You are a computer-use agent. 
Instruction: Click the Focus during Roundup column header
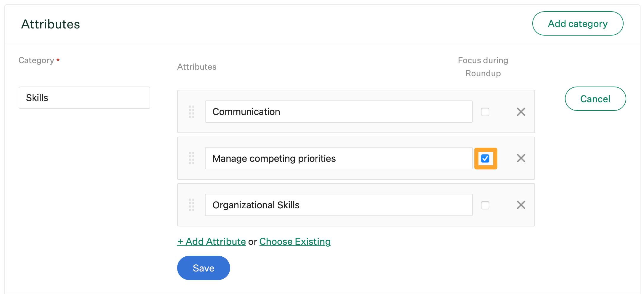(x=483, y=67)
